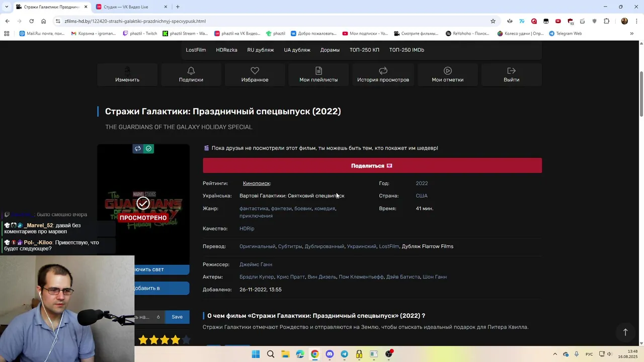Click Изменить profile button

coord(127,74)
